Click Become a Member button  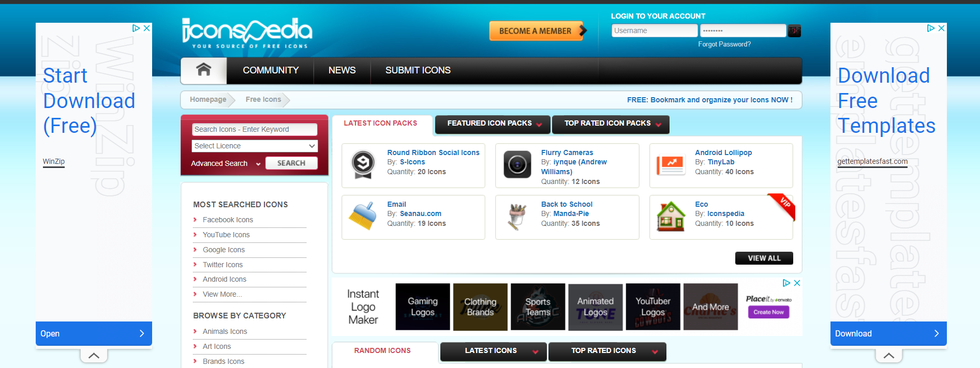(537, 31)
